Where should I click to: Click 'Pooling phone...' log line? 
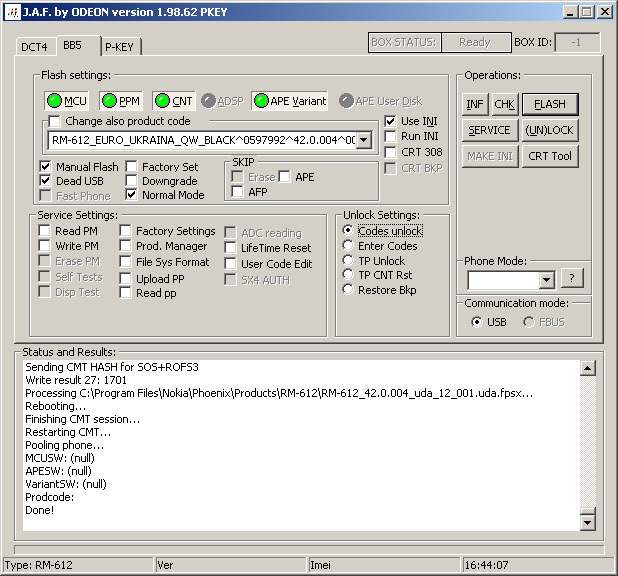65,445
